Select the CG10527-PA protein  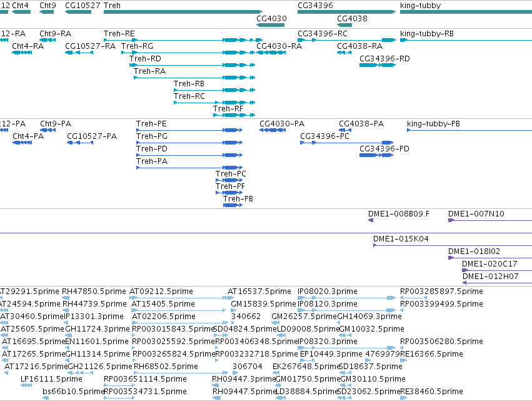[80, 143]
